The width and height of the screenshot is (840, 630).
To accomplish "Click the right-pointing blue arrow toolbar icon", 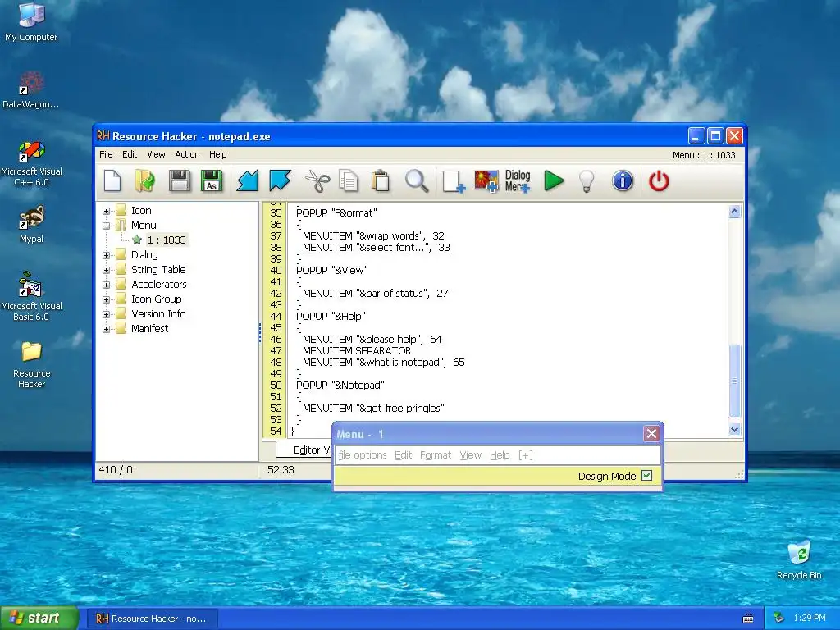I will (281, 181).
